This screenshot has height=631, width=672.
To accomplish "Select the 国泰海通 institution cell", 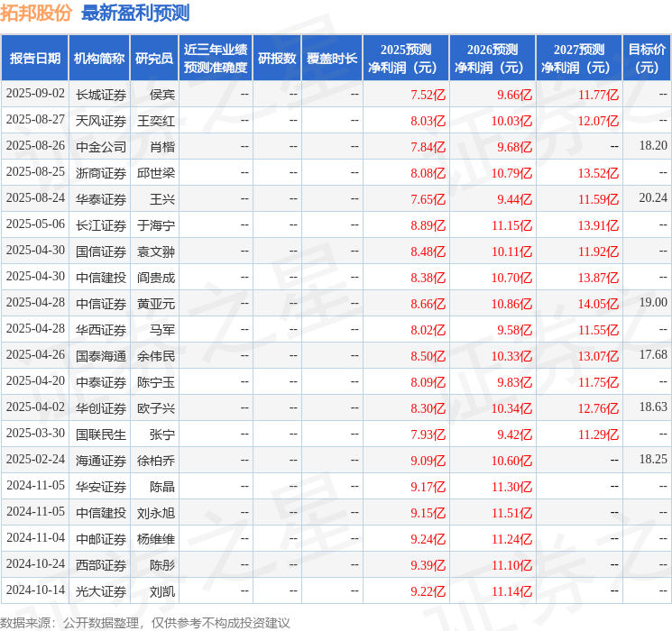I will click(x=101, y=356).
